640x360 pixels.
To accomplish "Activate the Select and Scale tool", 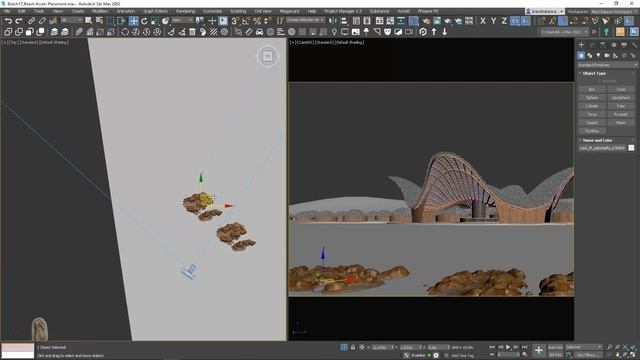I will coord(155,21).
